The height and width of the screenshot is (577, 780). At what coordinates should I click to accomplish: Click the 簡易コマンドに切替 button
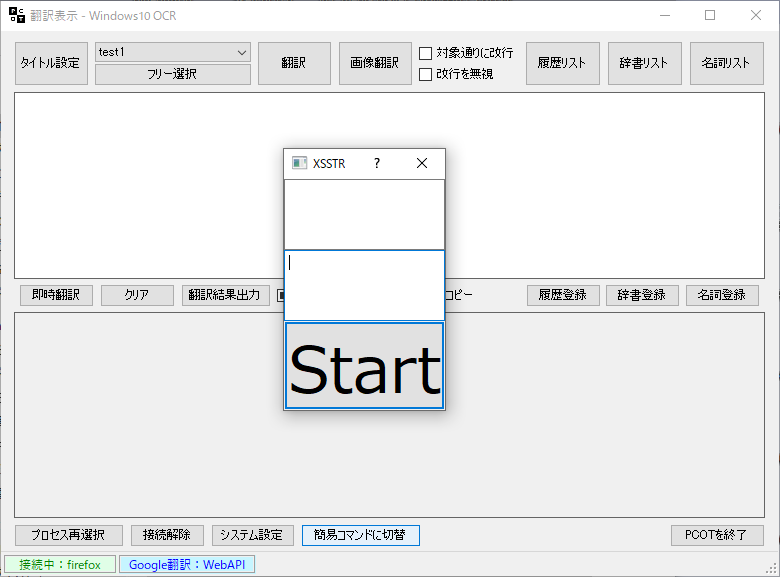361,535
